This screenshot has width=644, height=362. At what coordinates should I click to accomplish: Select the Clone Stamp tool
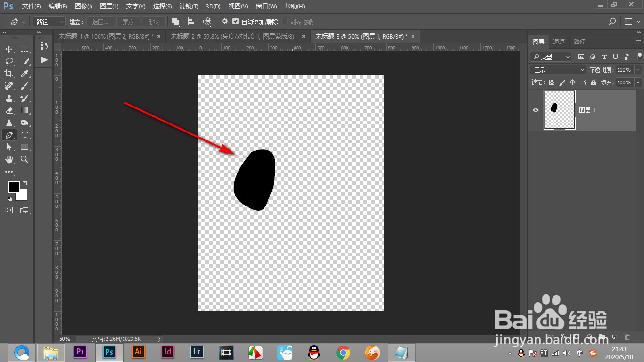click(8, 98)
